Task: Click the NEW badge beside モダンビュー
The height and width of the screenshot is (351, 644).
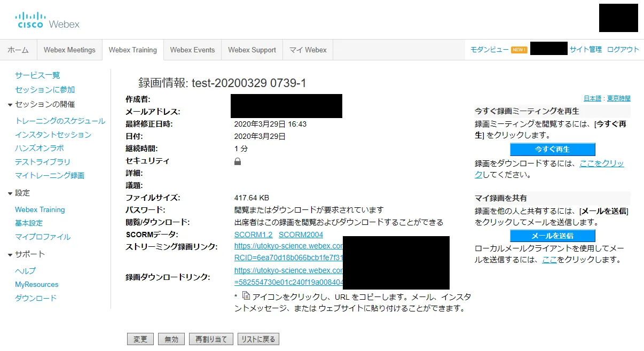Action: point(519,50)
